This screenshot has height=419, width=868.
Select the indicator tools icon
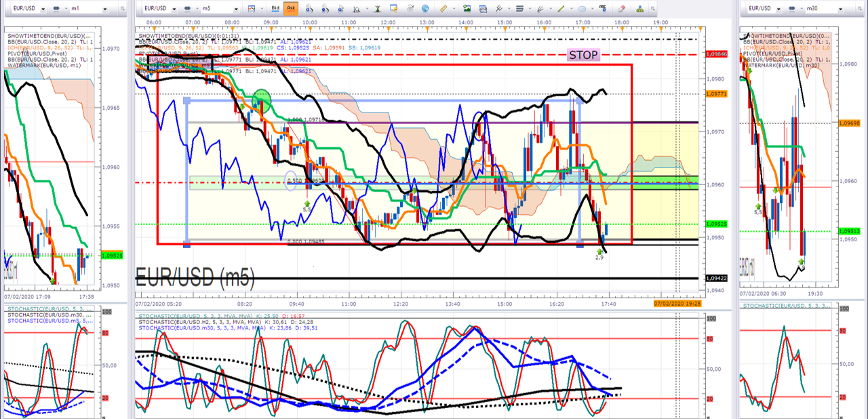pyautogui.click(x=499, y=9)
